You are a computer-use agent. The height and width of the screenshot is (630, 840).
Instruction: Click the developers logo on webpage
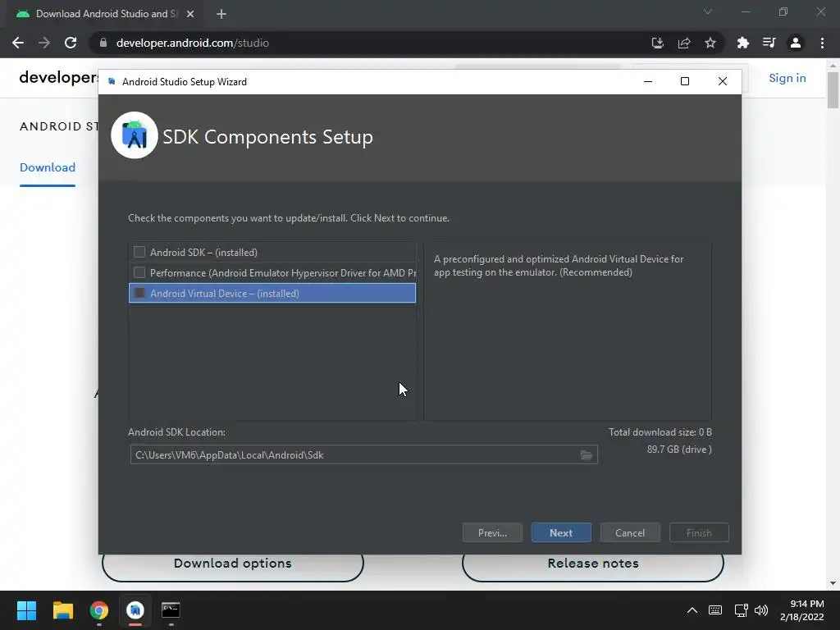pyautogui.click(x=58, y=78)
